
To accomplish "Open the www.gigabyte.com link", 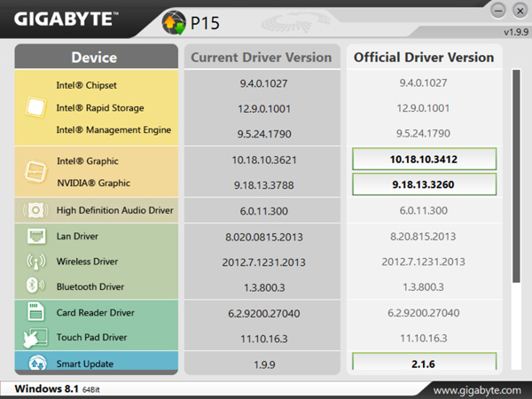I will pyautogui.click(x=477, y=390).
